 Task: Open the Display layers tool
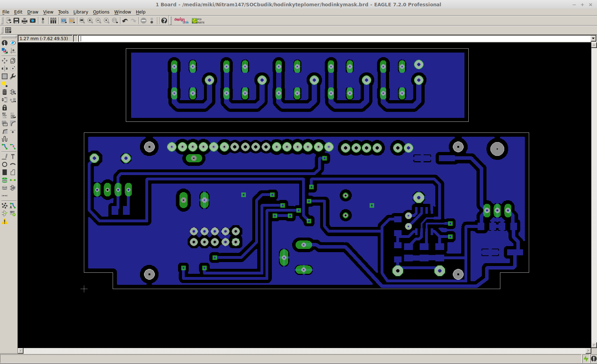5,50
